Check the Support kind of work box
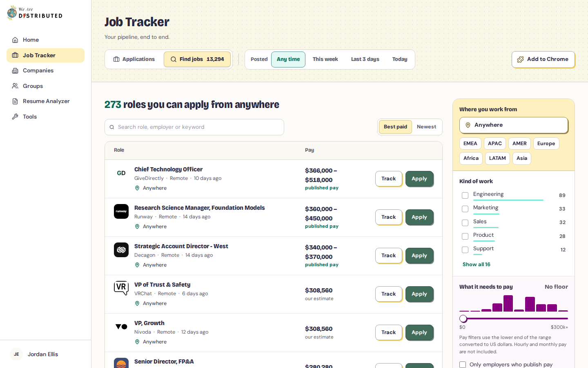 point(465,250)
